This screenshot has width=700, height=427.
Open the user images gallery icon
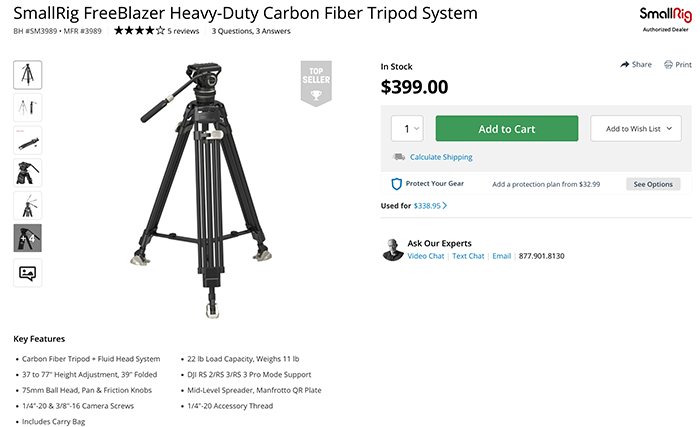click(x=28, y=273)
